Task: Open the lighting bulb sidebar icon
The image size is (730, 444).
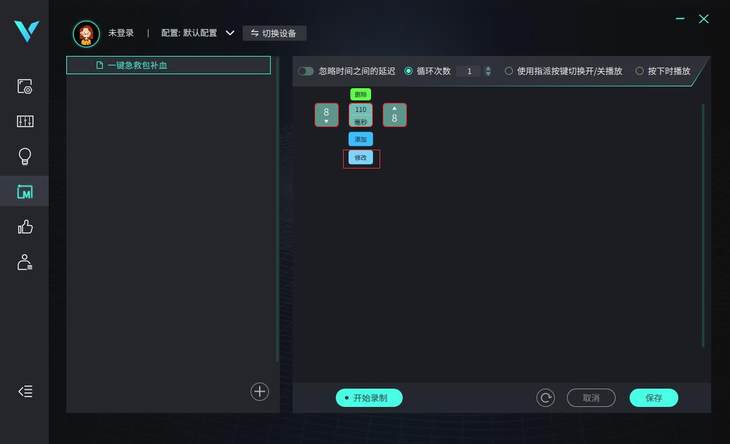Action: click(x=25, y=156)
